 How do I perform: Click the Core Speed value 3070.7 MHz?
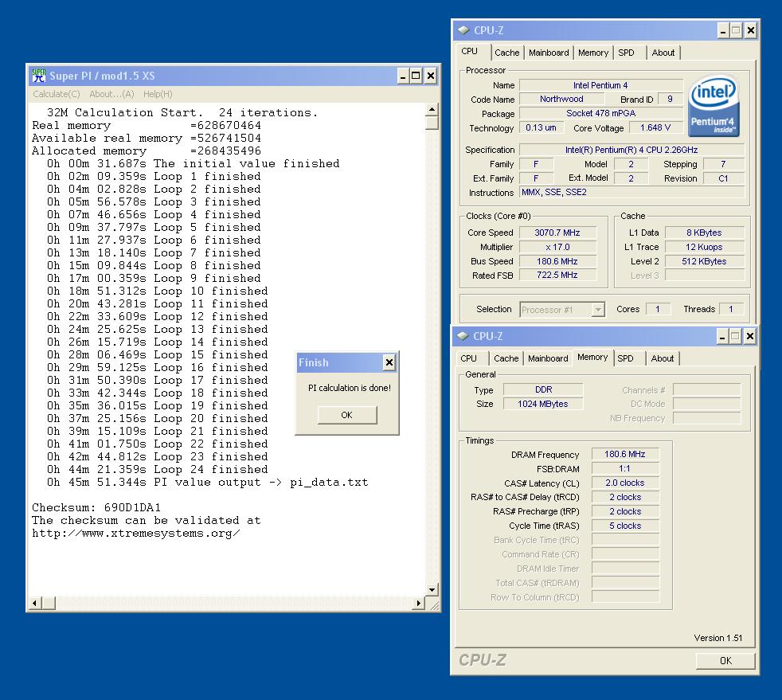557,233
